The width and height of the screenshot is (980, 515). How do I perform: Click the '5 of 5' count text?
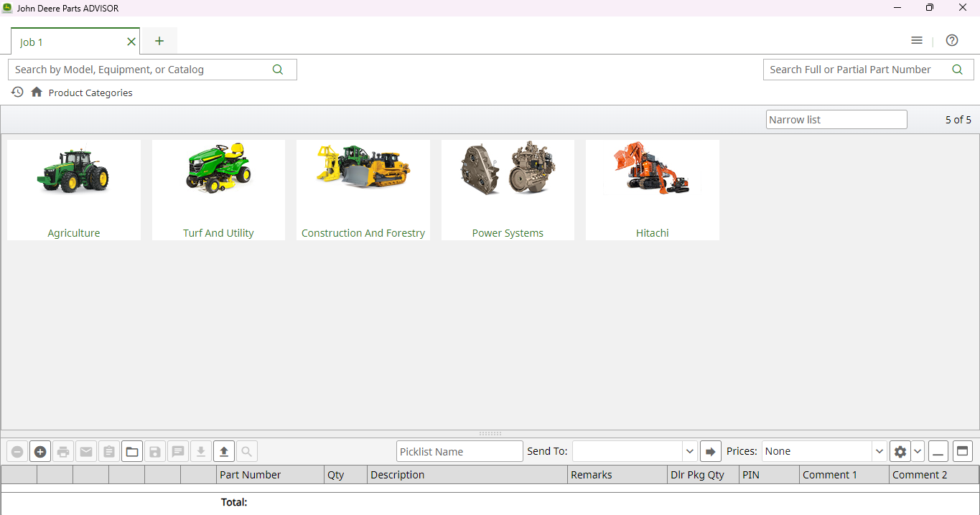(x=958, y=120)
